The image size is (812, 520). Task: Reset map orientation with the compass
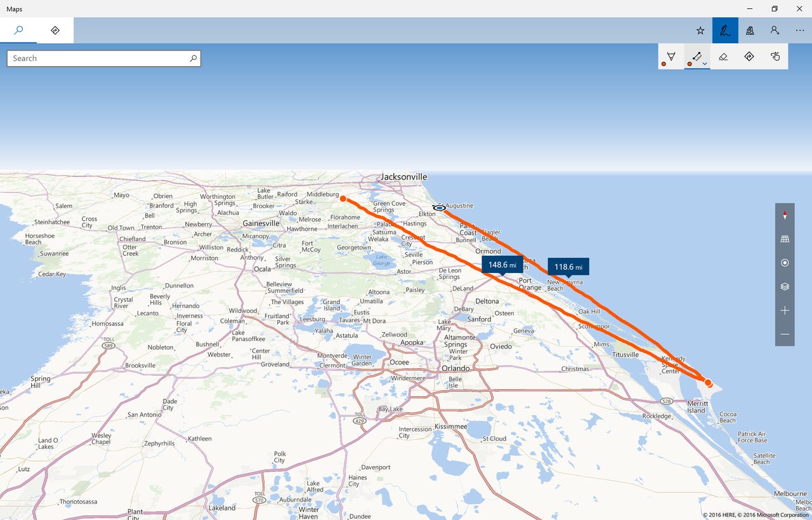point(785,215)
